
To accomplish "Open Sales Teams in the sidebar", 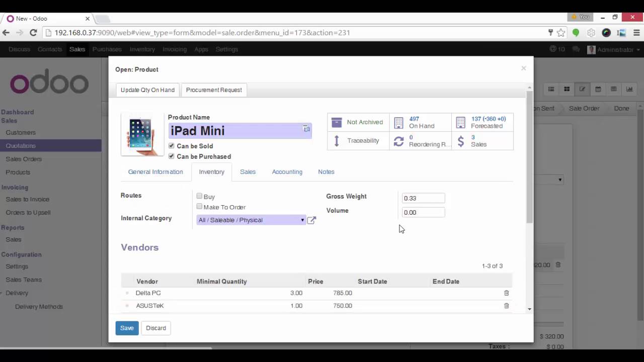I will [x=24, y=280].
